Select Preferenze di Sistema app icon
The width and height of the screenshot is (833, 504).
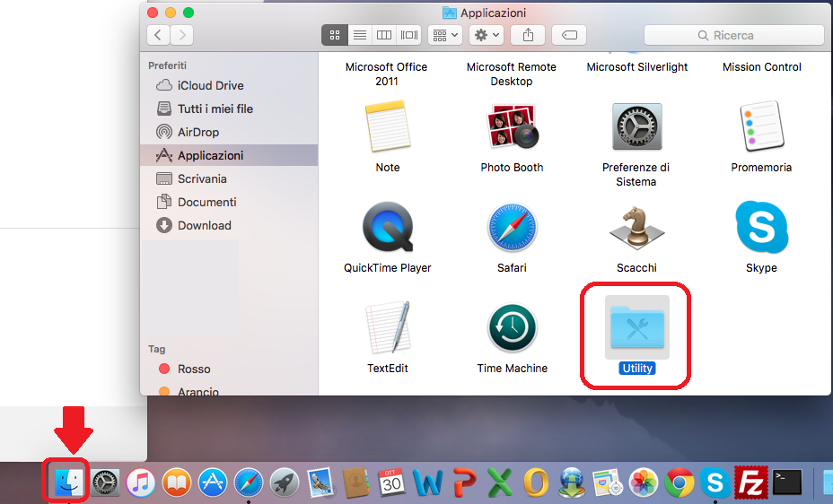point(636,126)
